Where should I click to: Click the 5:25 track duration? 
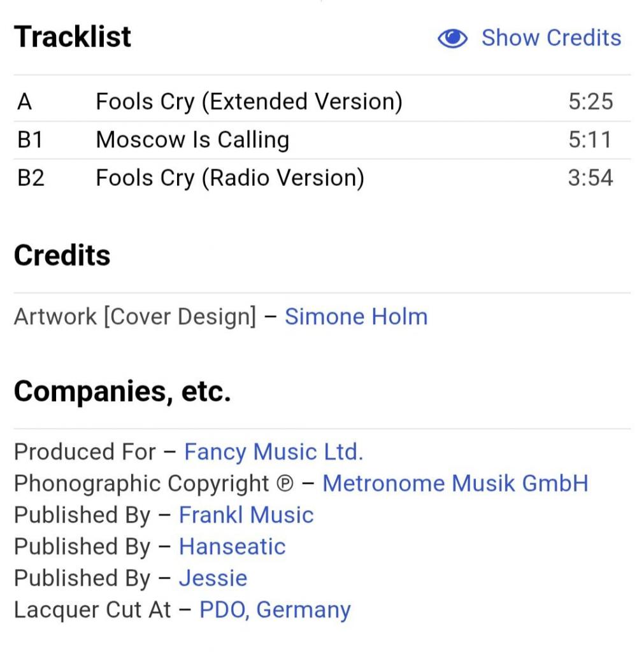(590, 102)
